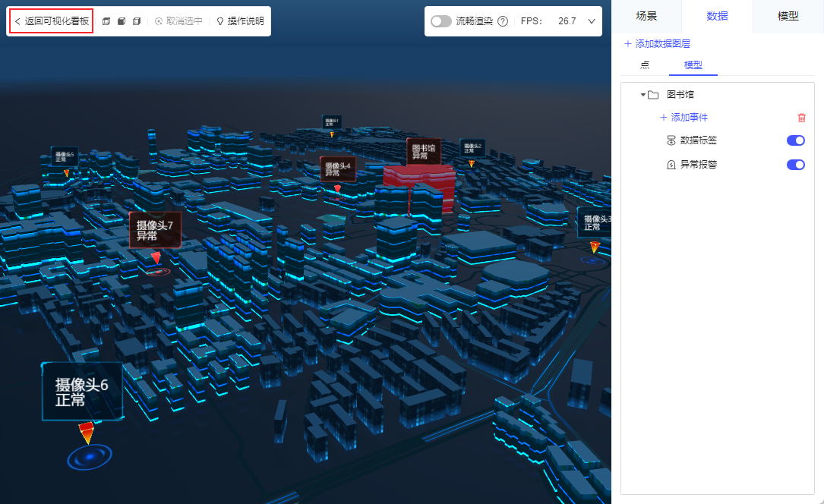Image resolution: width=824 pixels, height=504 pixels.
Task: Select the third cube view icon
Action: coord(137,21)
